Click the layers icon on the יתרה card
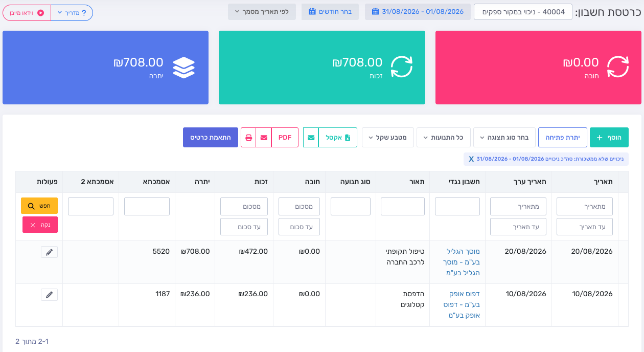The width and height of the screenshot is (644, 352). click(x=184, y=67)
